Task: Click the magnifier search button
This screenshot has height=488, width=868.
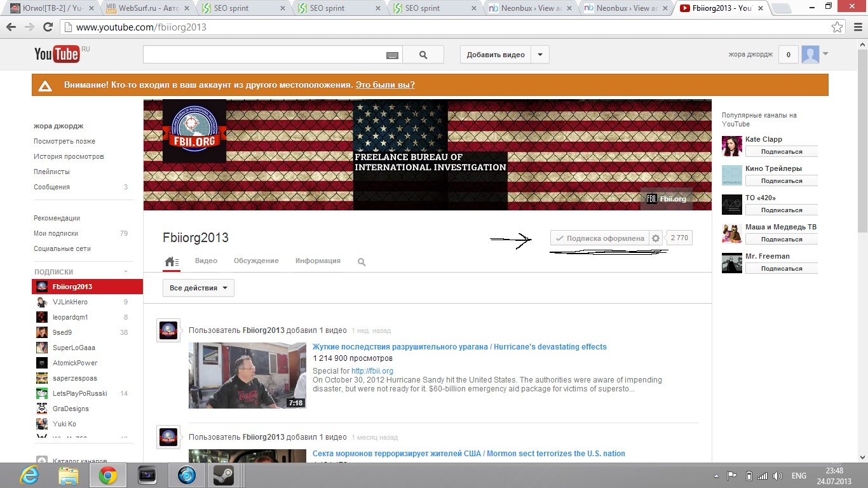Action: click(x=424, y=55)
